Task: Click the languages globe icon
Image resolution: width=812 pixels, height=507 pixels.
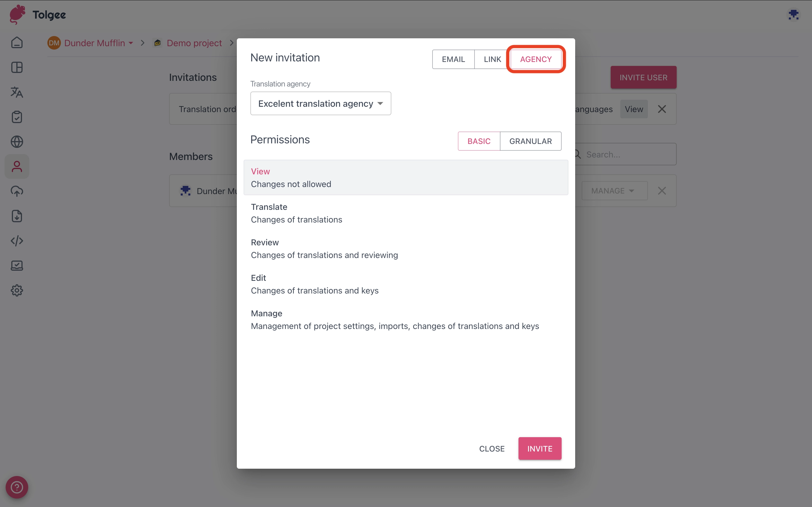Action: point(16,141)
